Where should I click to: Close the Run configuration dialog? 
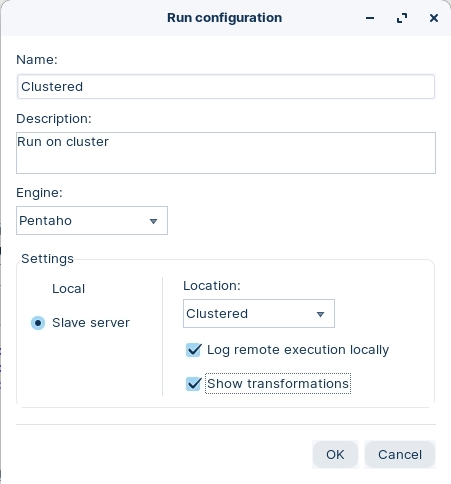coord(434,18)
